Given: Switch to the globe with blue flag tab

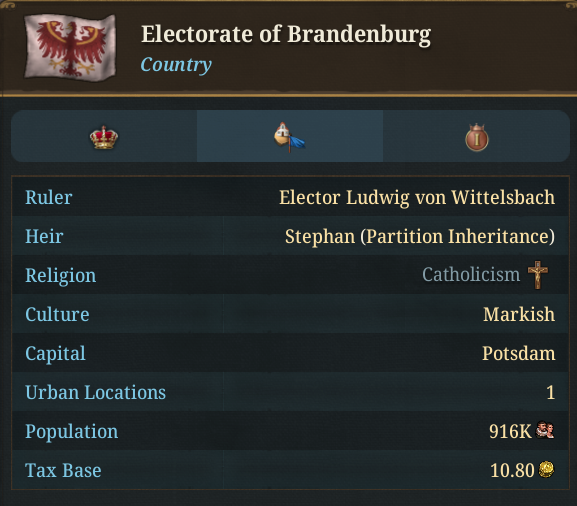Looking at the screenshot, I should [290, 137].
